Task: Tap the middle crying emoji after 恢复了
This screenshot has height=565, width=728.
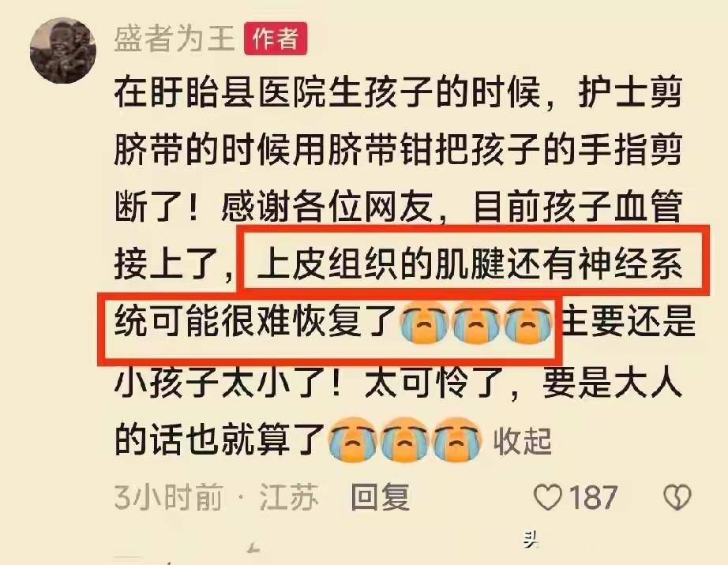Action: [475, 323]
